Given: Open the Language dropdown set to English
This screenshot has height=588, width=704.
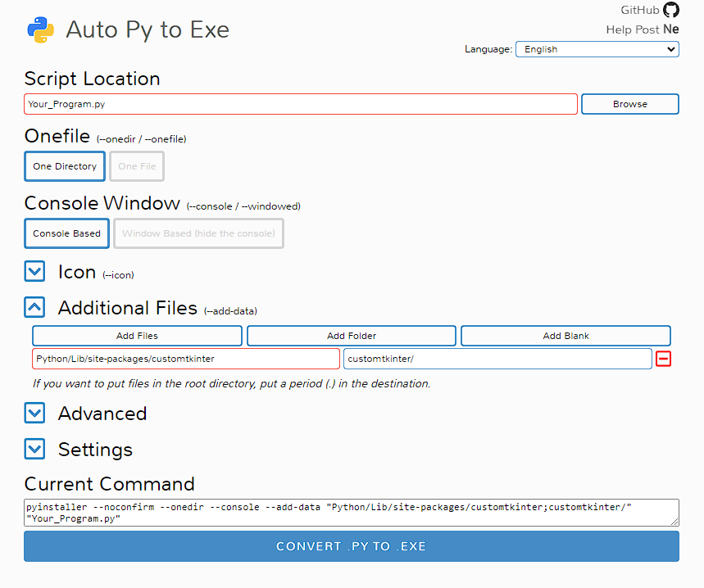Looking at the screenshot, I should pos(597,49).
